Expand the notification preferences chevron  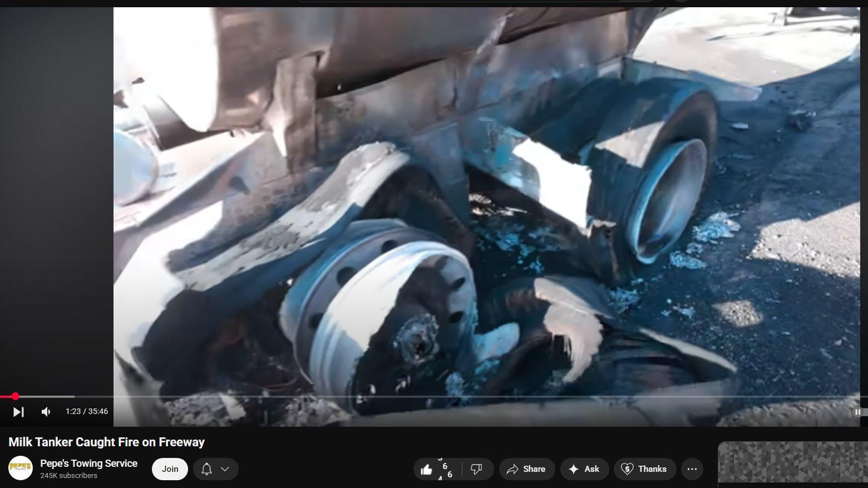[x=225, y=469]
